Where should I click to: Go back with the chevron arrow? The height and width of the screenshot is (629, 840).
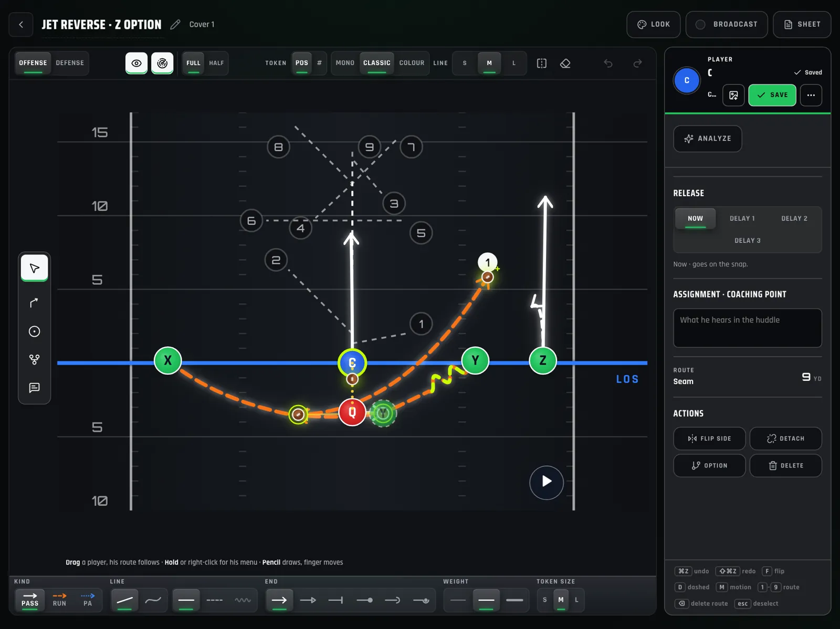coord(21,24)
